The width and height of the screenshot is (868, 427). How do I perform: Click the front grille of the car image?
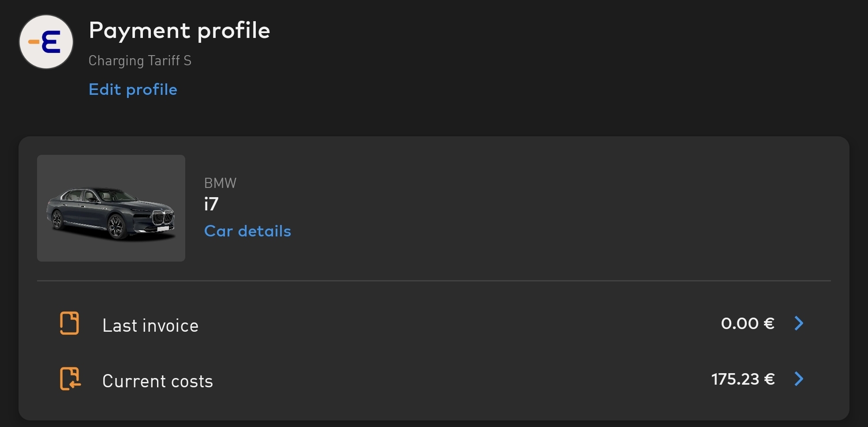(x=162, y=218)
